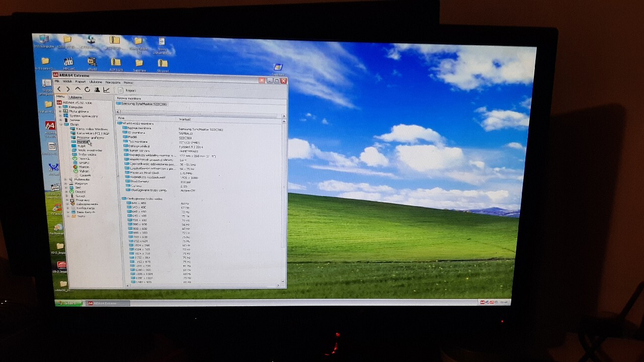Click the GPGPU icon in the tree
The height and width of the screenshot is (362, 644).
coord(74,163)
